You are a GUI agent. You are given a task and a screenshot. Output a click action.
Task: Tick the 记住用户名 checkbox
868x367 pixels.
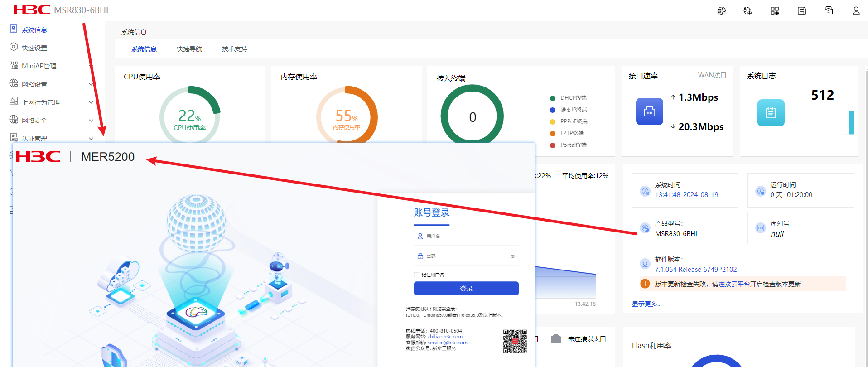tap(416, 275)
